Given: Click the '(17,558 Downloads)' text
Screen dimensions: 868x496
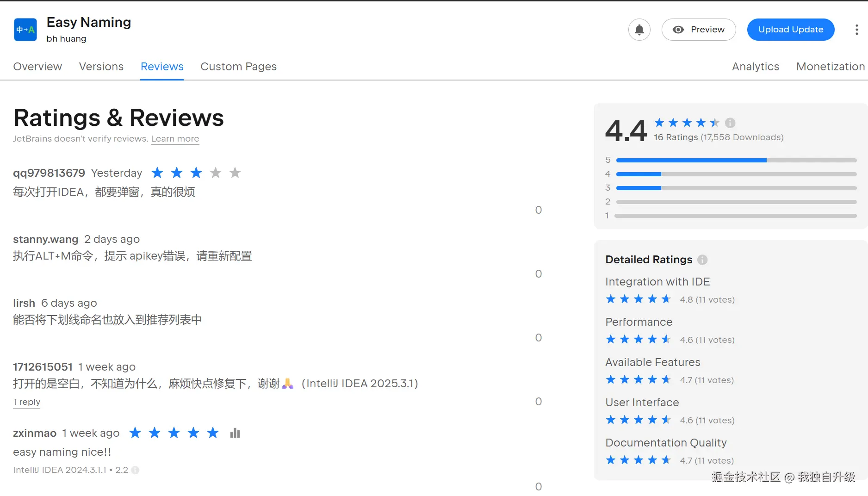Looking at the screenshot, I should pyautogui.click(x=742, y=137).
